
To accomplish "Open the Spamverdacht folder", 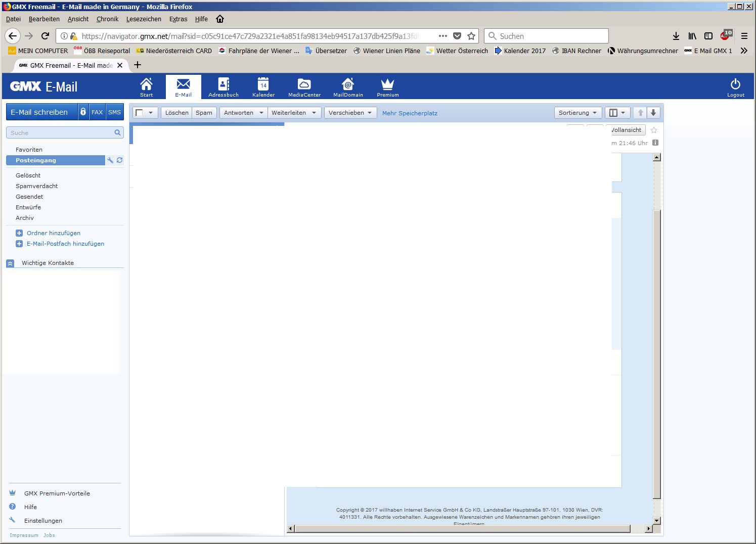I will (36, 186).
